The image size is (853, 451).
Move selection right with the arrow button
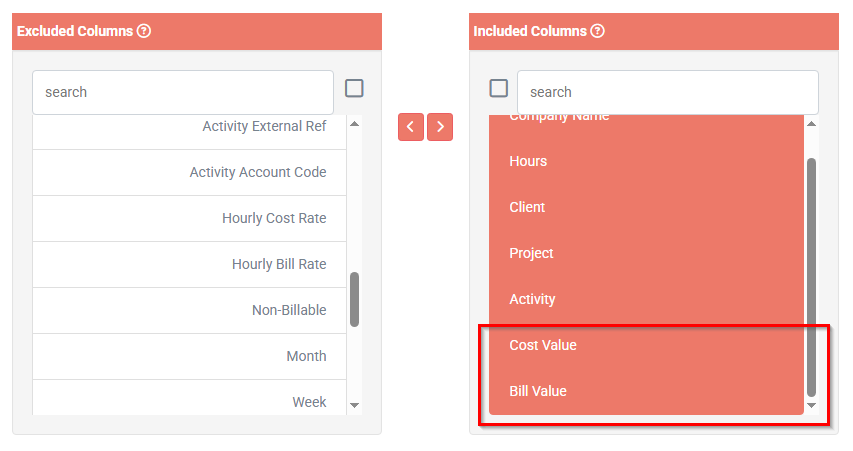[x=440, y=127]
